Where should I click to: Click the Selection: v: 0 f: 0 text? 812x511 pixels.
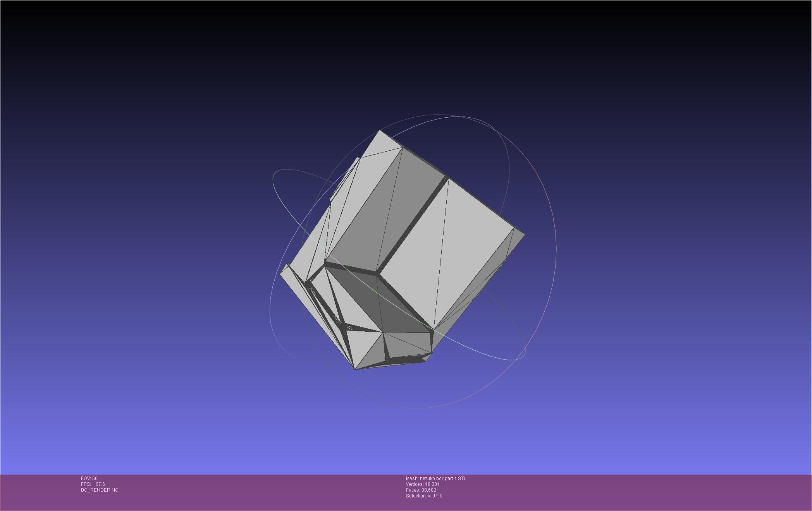coord(424,496)
